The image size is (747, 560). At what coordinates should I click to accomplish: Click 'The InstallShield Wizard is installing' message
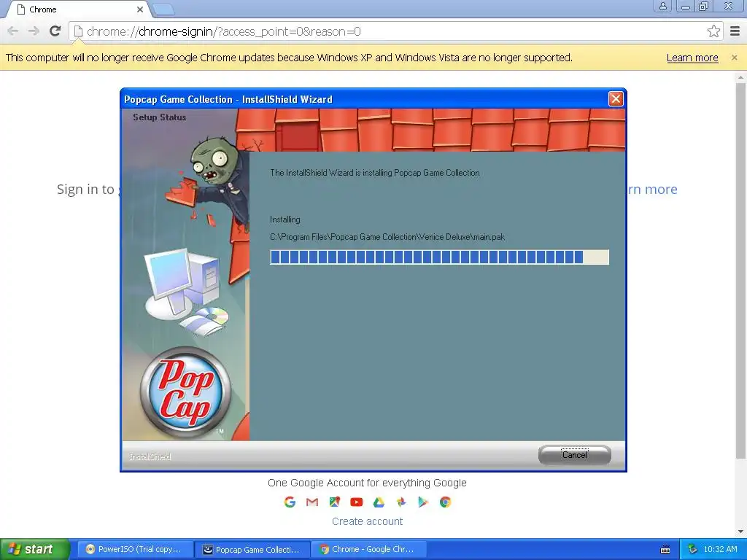tap(374, 173)
